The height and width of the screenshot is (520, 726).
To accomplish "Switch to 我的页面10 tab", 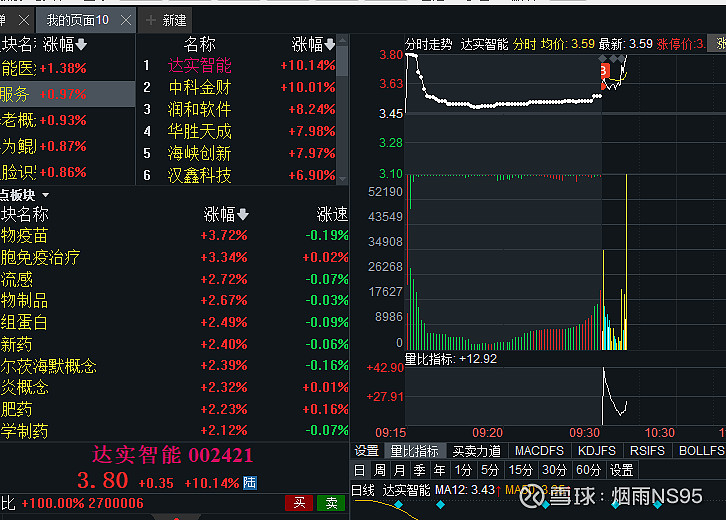I will point(77,20).
